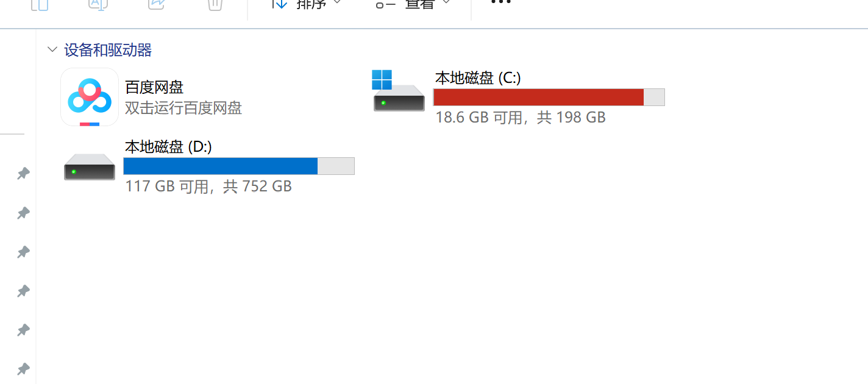Collapse the 设备和驱动器 section chevron
This screenshot has height=384, width=868.
[52, 49]
